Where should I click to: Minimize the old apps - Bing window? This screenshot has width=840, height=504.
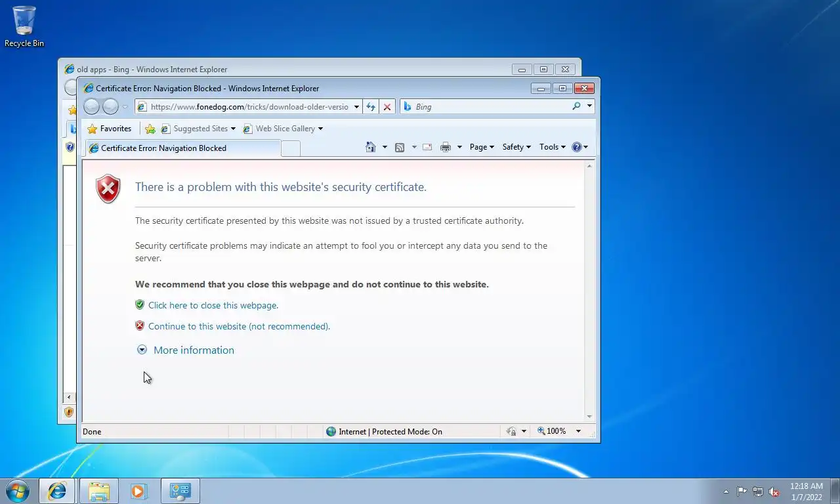pos(522,69)
